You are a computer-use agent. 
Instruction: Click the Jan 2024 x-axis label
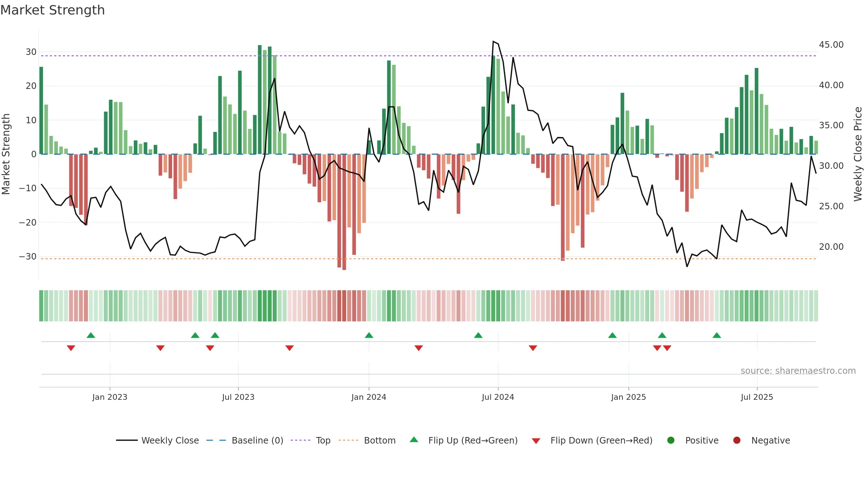(369, 397)
